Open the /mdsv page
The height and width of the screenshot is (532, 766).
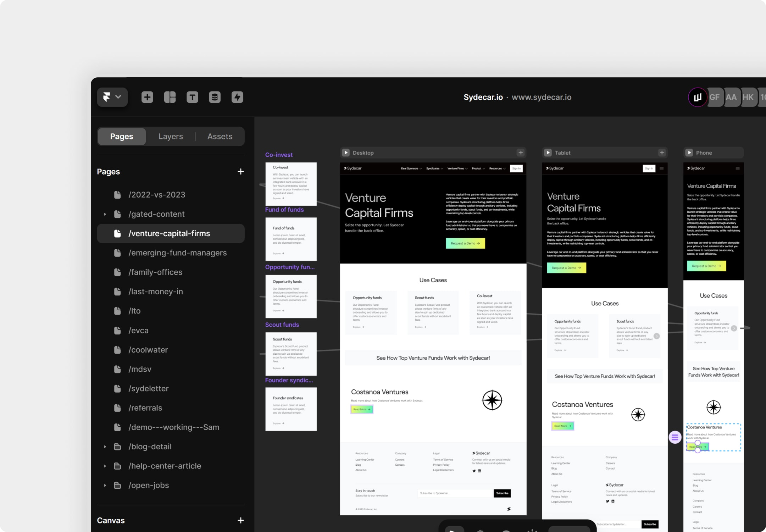pos(171,369)
